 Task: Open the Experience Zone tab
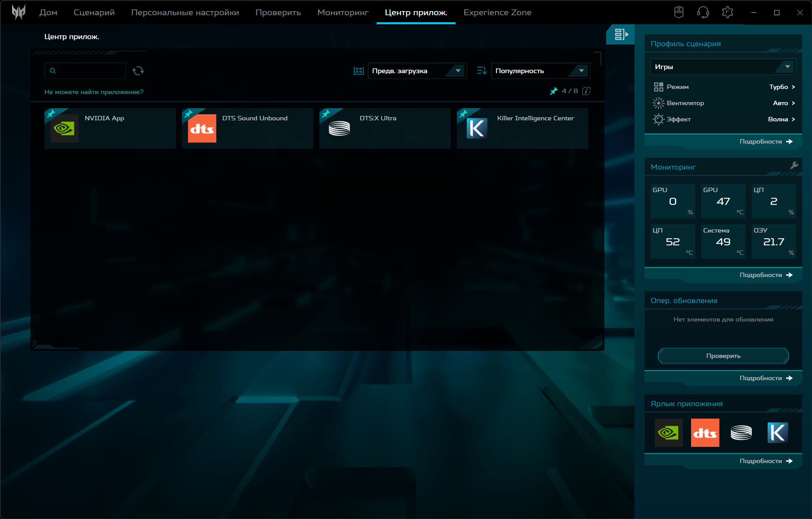(497, 12)
